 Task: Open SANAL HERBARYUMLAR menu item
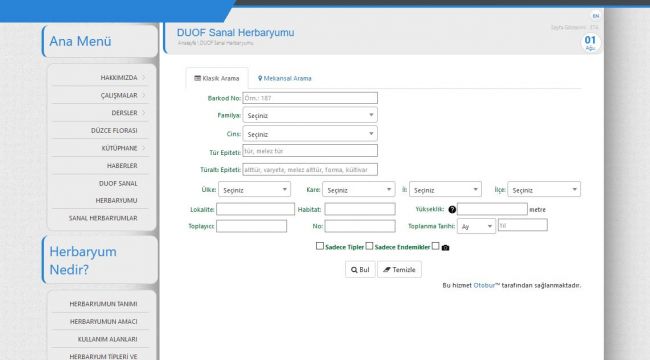[103, 218]
